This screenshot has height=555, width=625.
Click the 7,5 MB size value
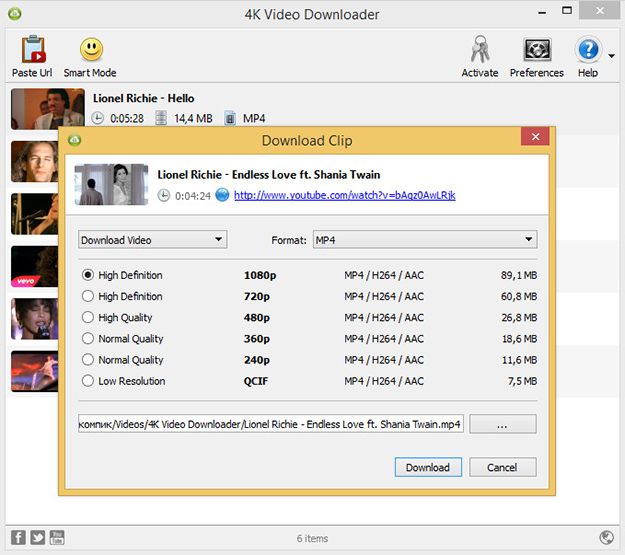click(523, 381)
